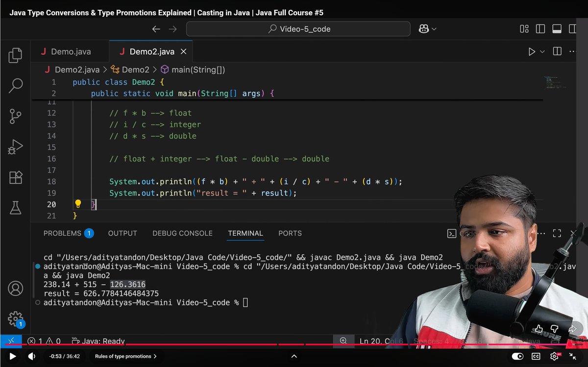Open the Extensions view
588x367 pixels.
point(15,178)
